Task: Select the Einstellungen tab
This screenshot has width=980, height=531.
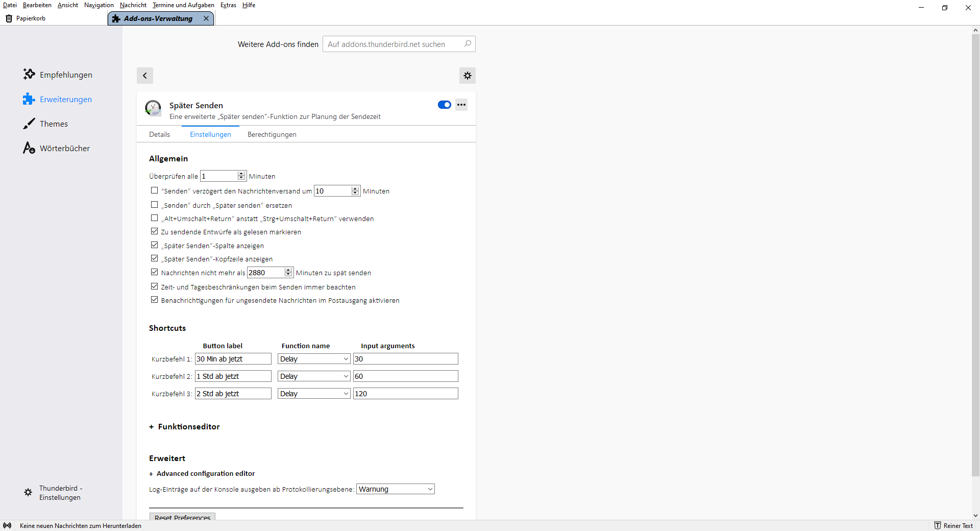Action: pyautogui.click(x=211, y=134)
